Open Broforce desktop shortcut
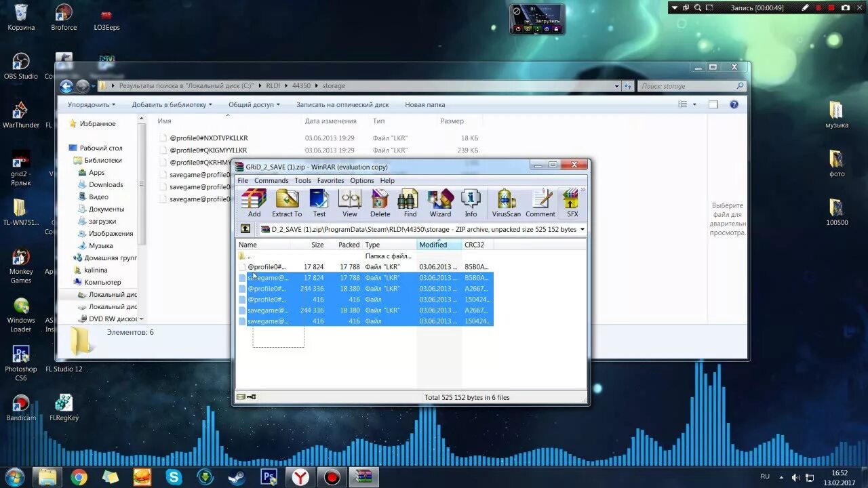The image size is (868, 488). 64,17
